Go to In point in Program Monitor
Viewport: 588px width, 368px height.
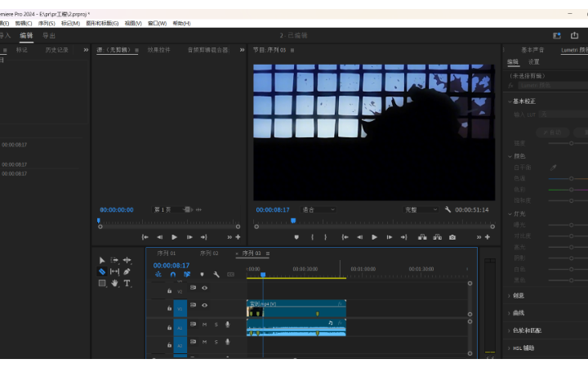tap(345, 237)
